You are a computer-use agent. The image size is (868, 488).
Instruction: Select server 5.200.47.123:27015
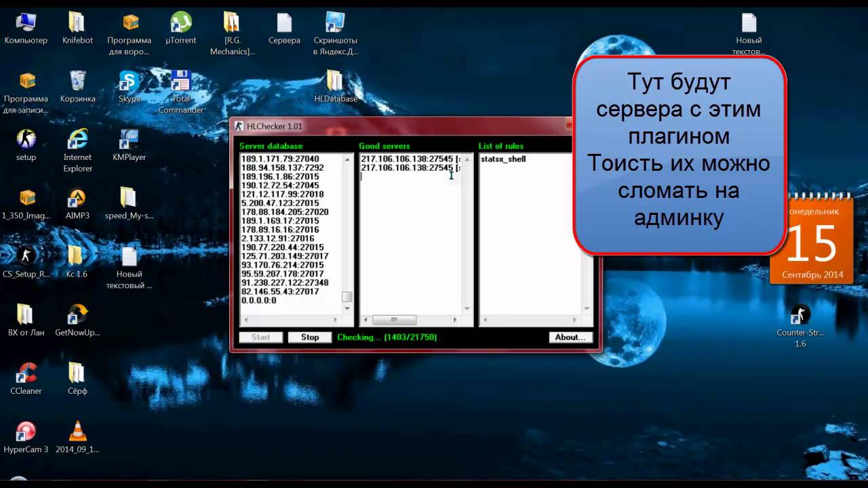(280, 203)
